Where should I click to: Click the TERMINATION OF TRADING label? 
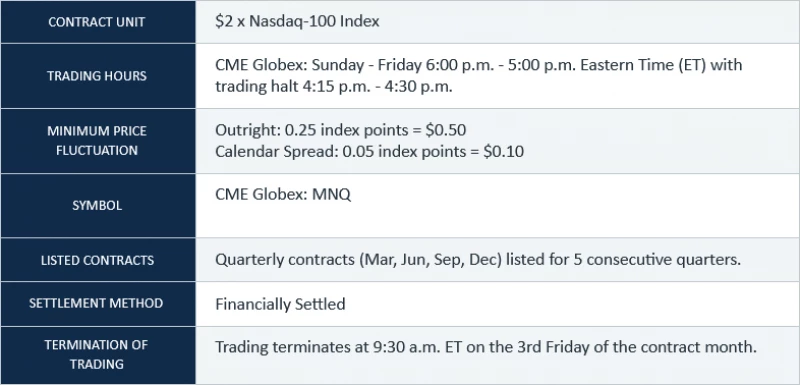point(97,354)
